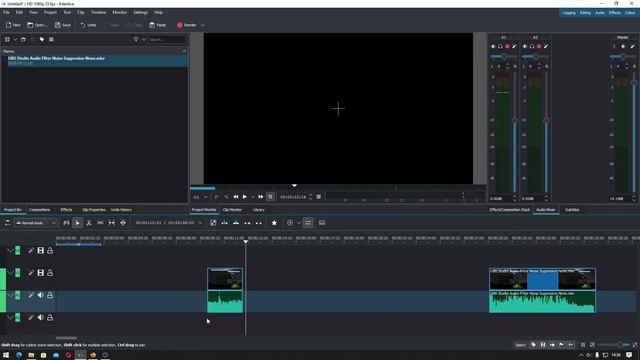The width and height of the screenshot is (640, 360).
Task: Open the Project Monitor zoom level dropdown
Action: coord(200,197)
